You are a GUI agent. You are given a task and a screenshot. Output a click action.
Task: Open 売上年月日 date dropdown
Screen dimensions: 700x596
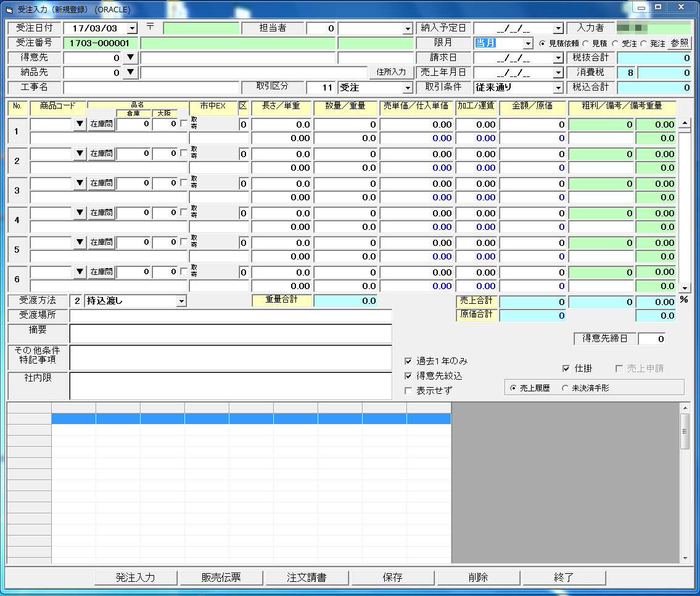click(558, 73)
